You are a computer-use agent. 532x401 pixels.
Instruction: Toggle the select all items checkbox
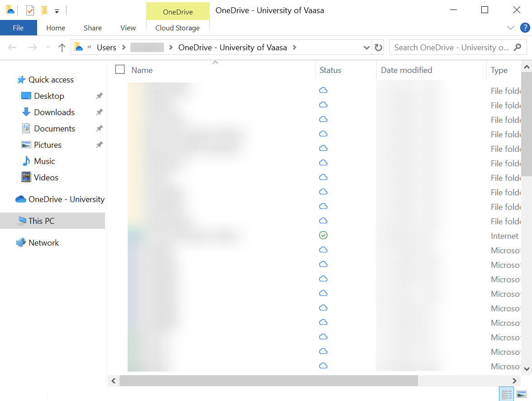(120, 69)
